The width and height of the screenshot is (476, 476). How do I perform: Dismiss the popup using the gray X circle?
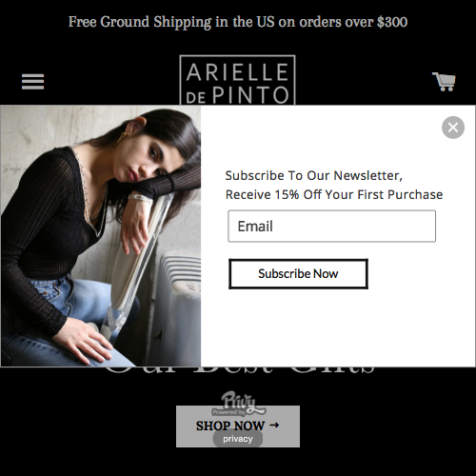click(x=453, y=128)
